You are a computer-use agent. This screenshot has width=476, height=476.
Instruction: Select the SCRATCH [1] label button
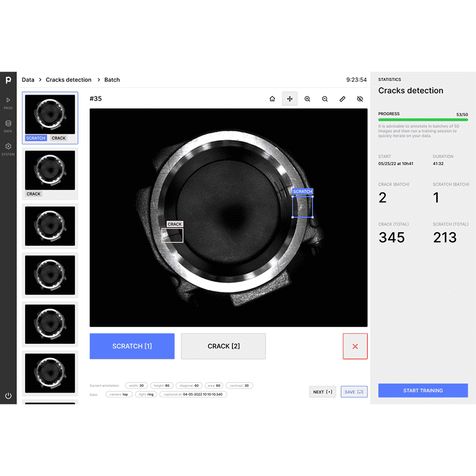click(132, 346)
